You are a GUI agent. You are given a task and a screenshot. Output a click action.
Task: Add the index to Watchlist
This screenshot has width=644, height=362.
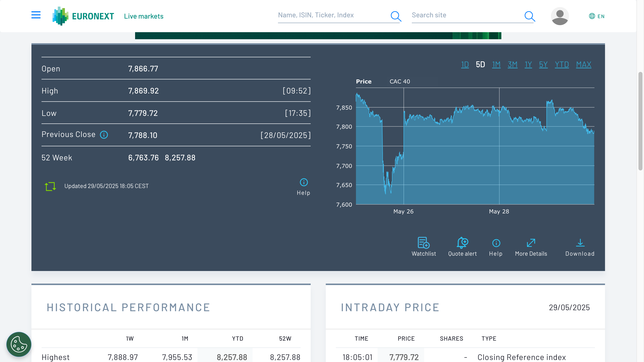tap(424, 247)
